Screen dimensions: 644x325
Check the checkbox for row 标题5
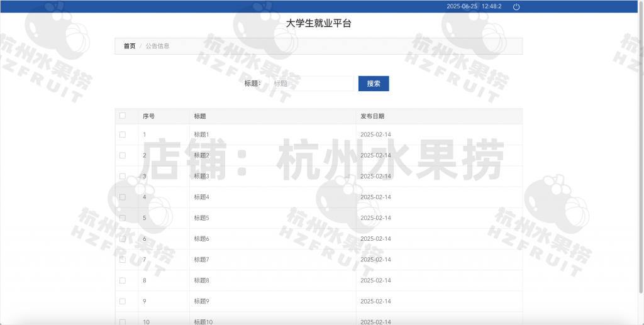123,218
